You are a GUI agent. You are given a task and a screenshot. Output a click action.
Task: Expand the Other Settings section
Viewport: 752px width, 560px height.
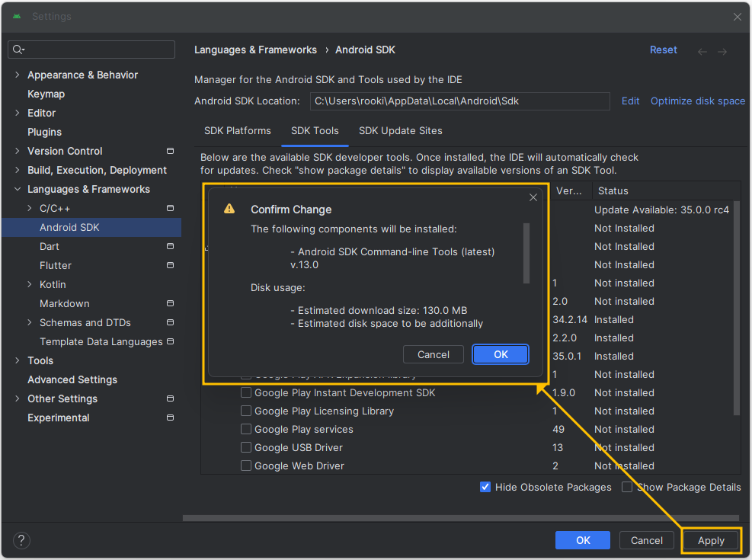click(18, 398)
